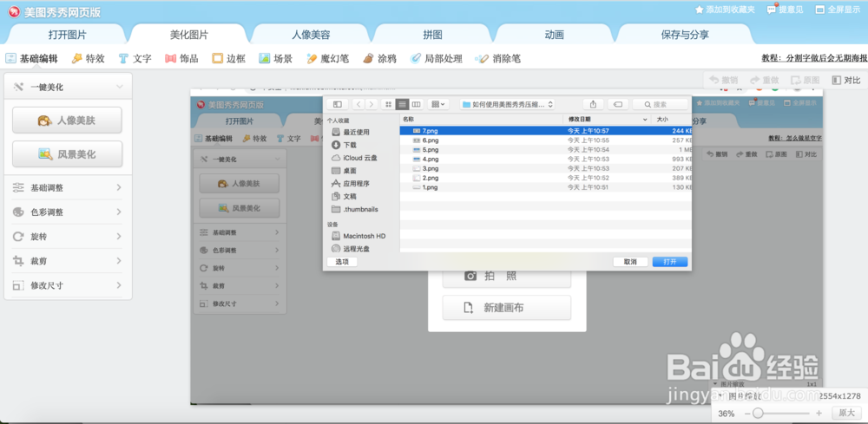
Task: Click the share icon in the pictured file dialog
Action: coord(594,104)
